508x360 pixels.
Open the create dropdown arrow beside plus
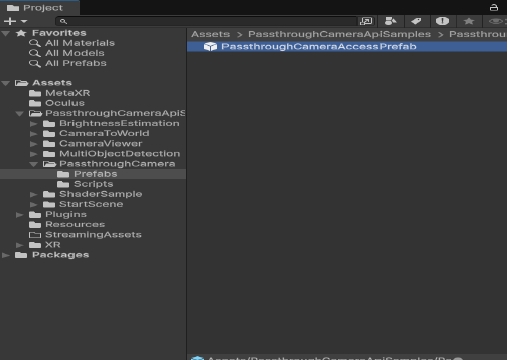pos(24,21)
